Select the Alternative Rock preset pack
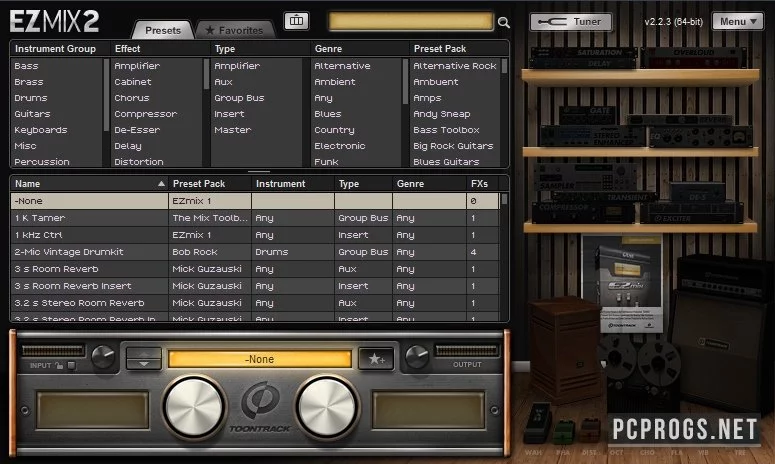 (455, 66)
